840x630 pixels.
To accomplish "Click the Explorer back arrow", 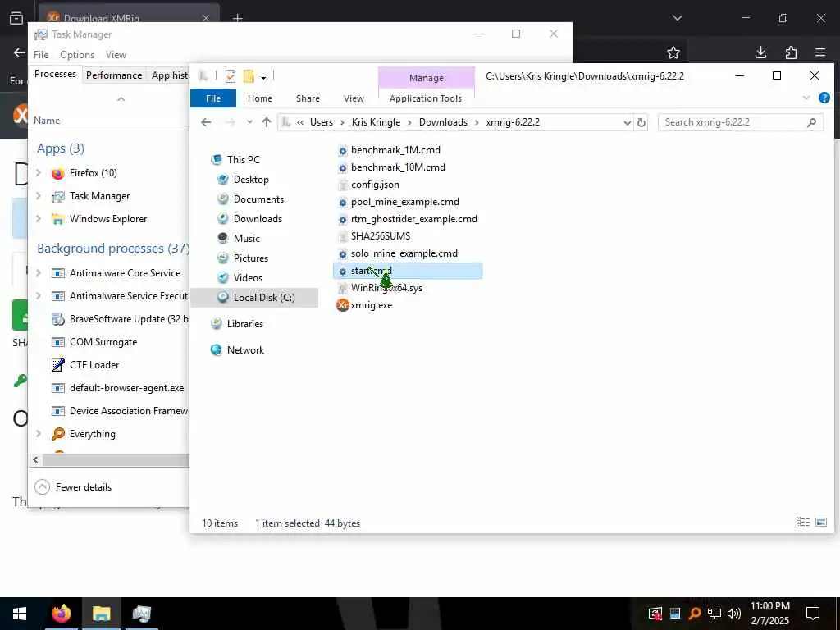I will (x=206, y=122).
